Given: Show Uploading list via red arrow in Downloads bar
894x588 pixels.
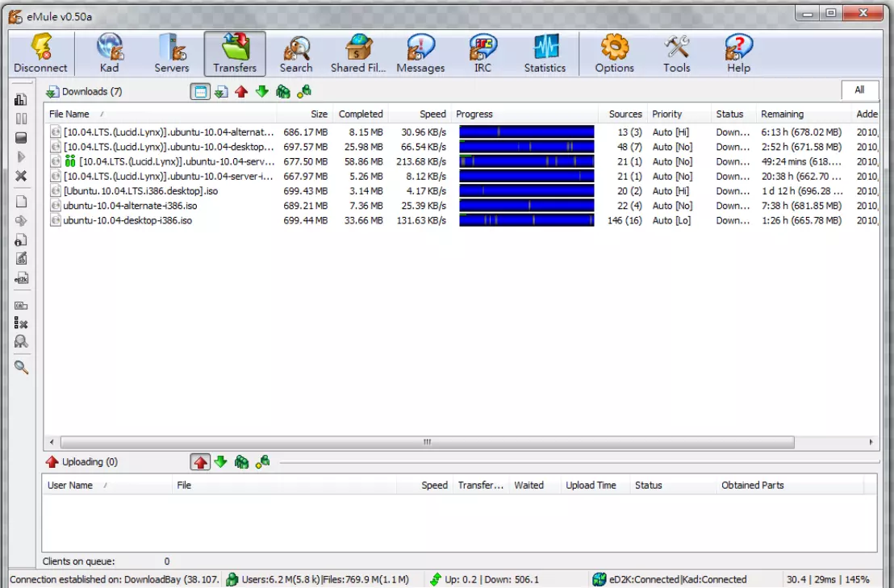Looking at the screenshot, I should [x=241, y=92].
